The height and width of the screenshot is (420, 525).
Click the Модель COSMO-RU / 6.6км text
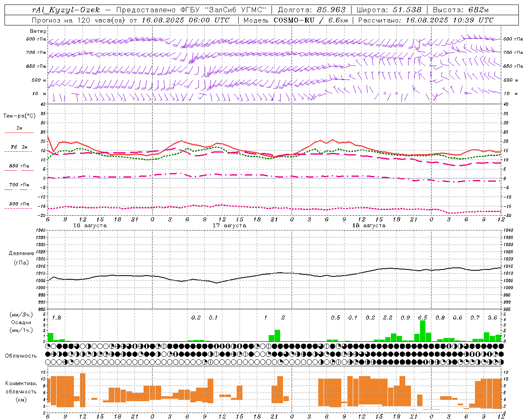pyautogui.click(x=296, y=20)
